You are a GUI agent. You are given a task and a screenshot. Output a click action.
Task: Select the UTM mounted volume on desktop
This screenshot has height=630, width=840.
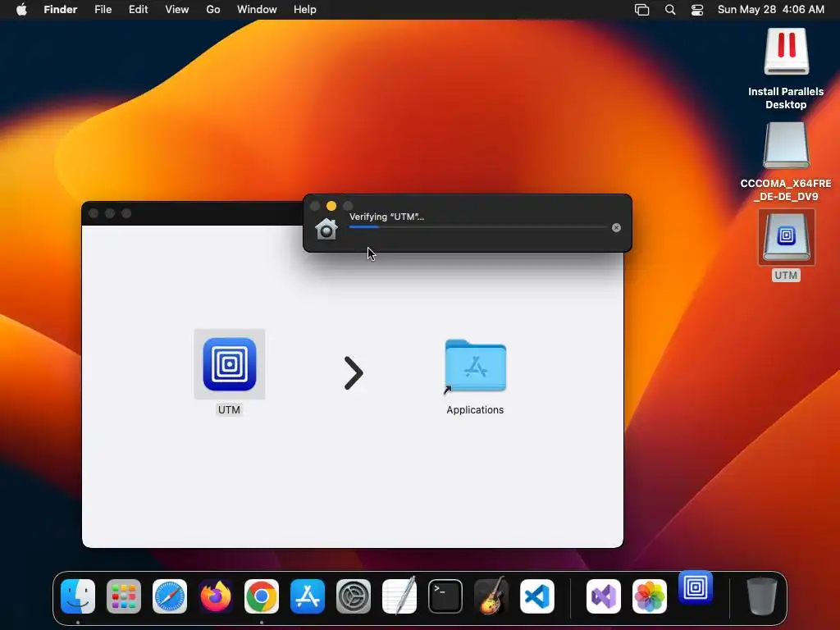(x=786, y=237)
